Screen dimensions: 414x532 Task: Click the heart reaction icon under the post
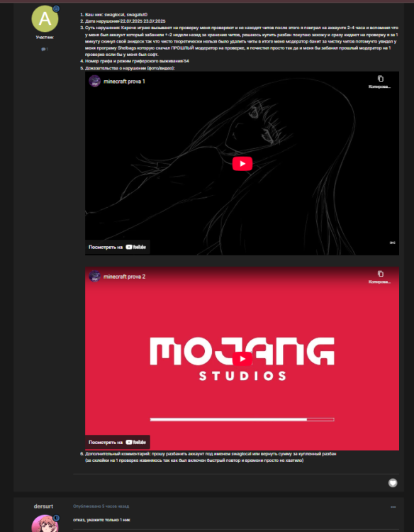393,482
